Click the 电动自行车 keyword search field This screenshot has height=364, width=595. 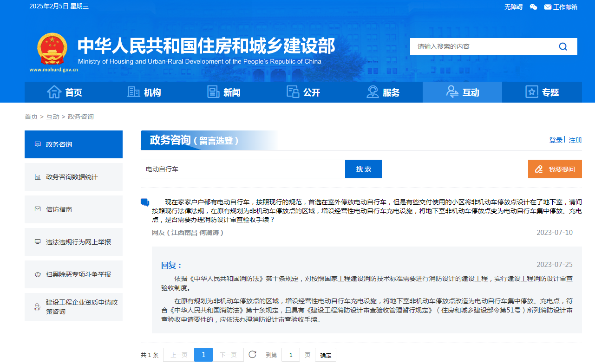[x=243, y=169]
